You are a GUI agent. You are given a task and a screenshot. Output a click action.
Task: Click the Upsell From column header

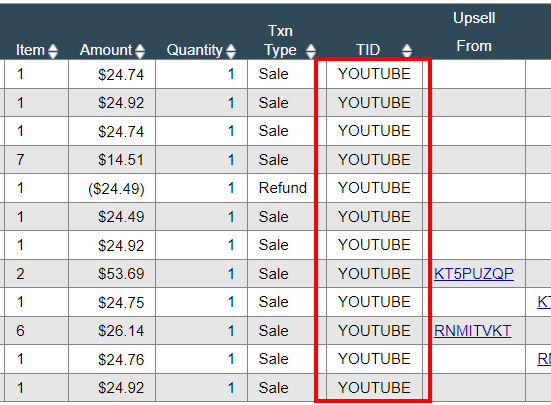pos(474,32)
